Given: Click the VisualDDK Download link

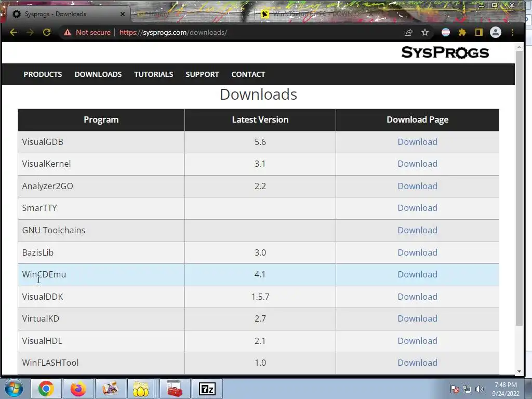Looking at the screenshot, I should (417, 297).
